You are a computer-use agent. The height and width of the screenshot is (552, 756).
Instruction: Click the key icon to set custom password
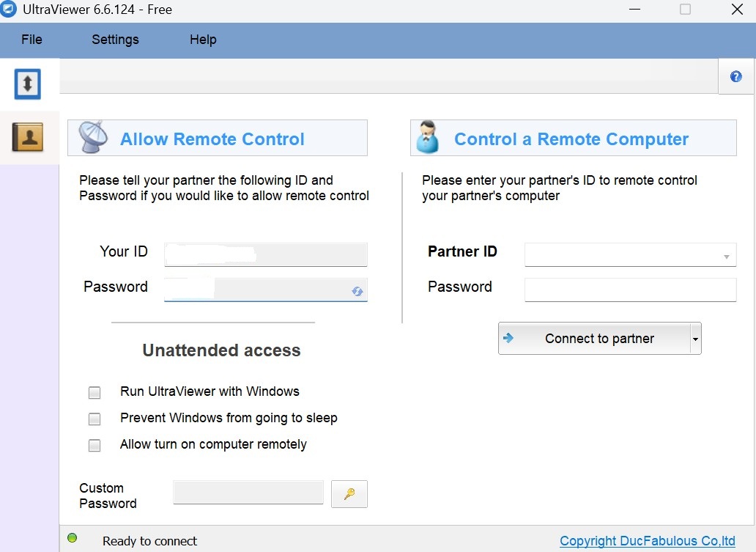pyautogui.click(x=349, y=494)
